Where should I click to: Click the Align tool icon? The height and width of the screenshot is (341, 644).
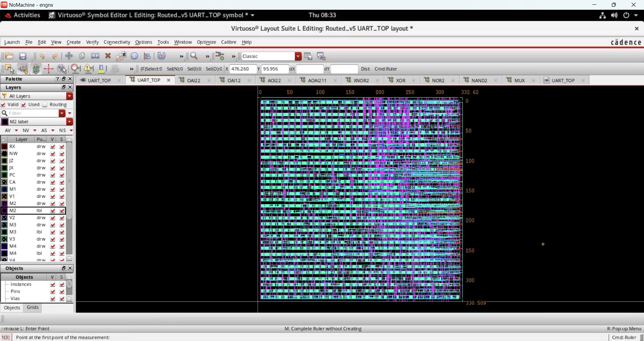tap(147, 56)
